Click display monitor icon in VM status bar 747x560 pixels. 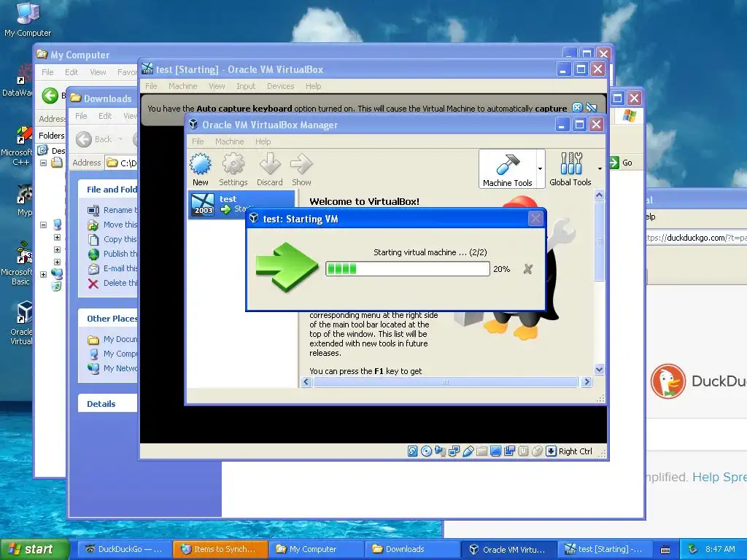pyautogui.click(x=495, y=451)
